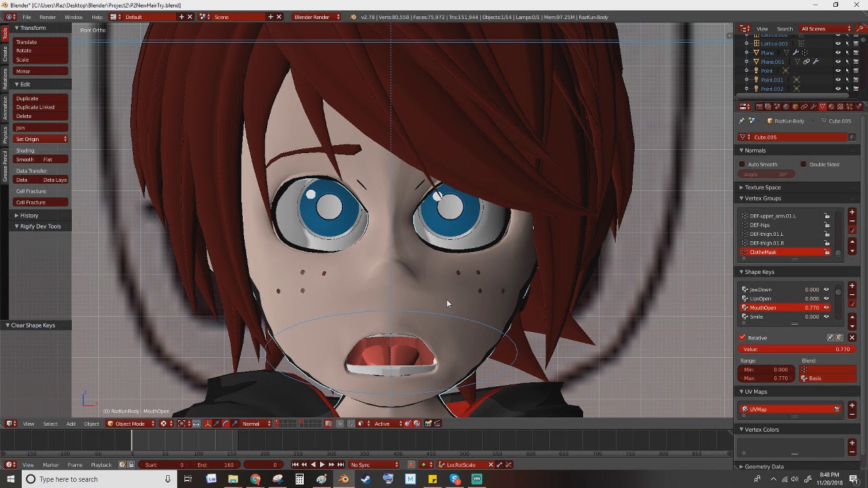Viewport: 868px width, 488px height.
Task: Open the Modifiers tab (wrench icon)
Action: [813, 106]
